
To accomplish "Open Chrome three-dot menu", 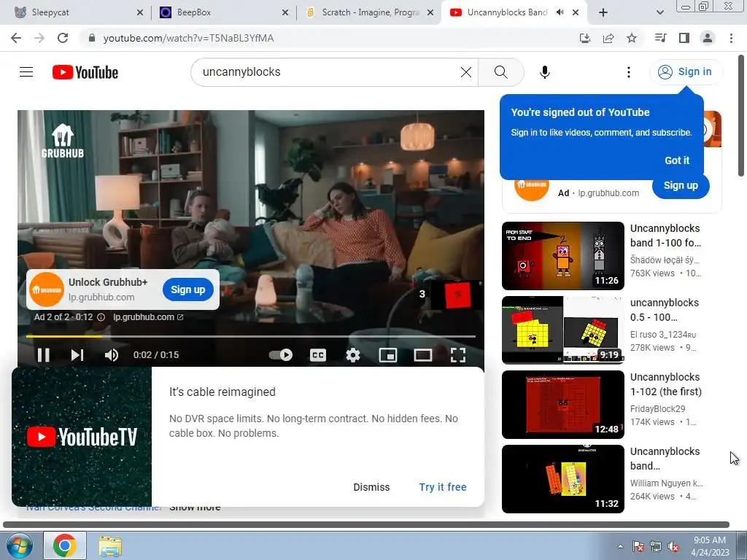I will (x=731, y=38).
